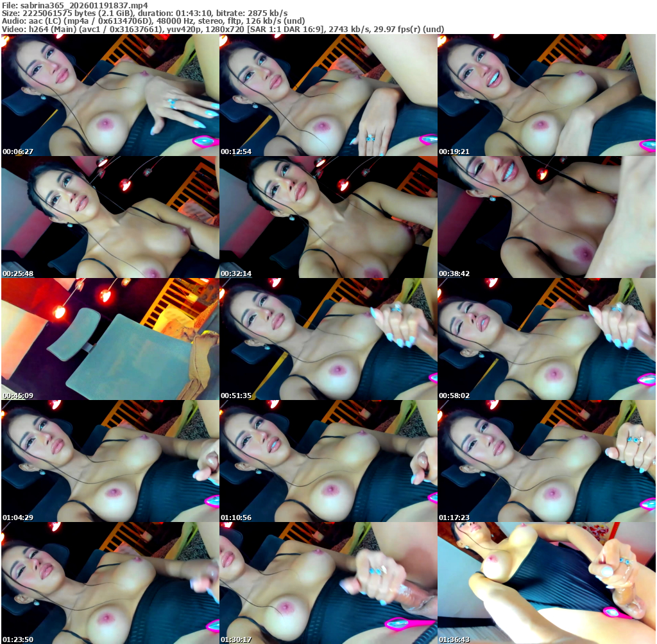657x644 pixels.
Task: Click the 'Size: 2225061575 bytes' info line
Action: click(144, 13)
